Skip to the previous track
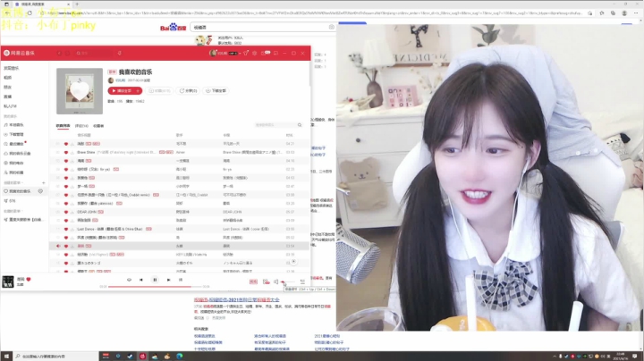Image resolution: width=644 pixels, height=361 pixels. click(x=141, y=280)
